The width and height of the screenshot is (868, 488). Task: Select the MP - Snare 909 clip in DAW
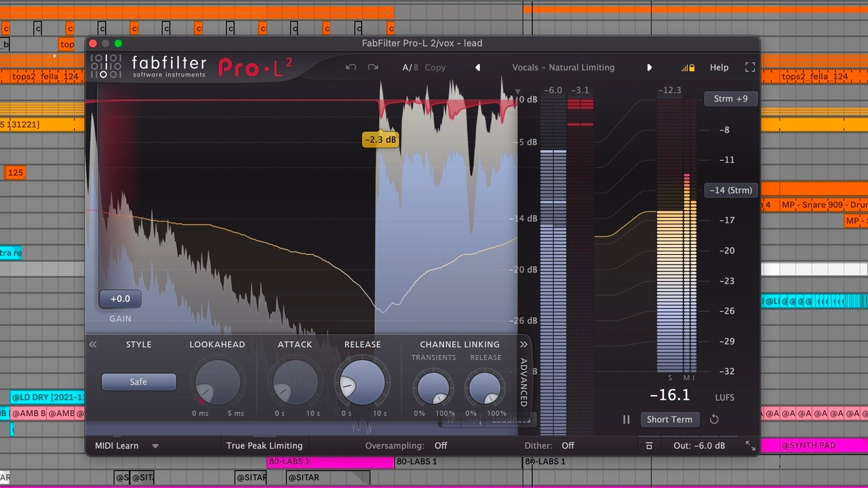824,205
